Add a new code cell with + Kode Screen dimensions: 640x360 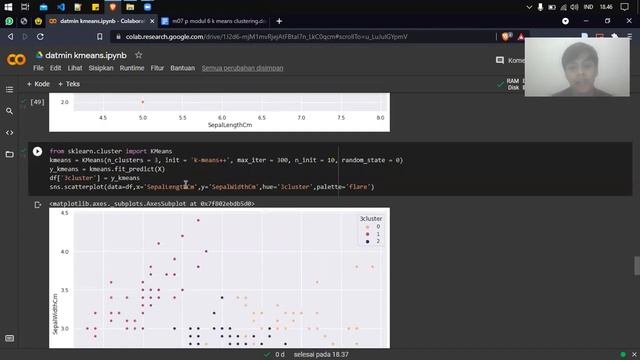[x=38, y=84]
